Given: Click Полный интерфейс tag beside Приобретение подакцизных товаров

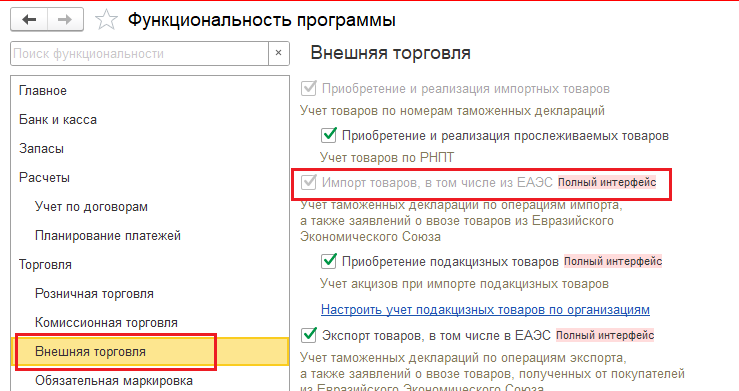Looking at the screenshot, I should coord(613,261).
